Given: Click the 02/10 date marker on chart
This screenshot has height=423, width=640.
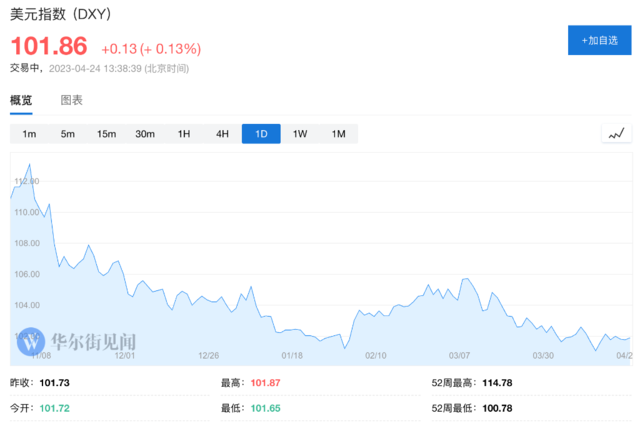Looking at the screenshot, I should 376,356.
